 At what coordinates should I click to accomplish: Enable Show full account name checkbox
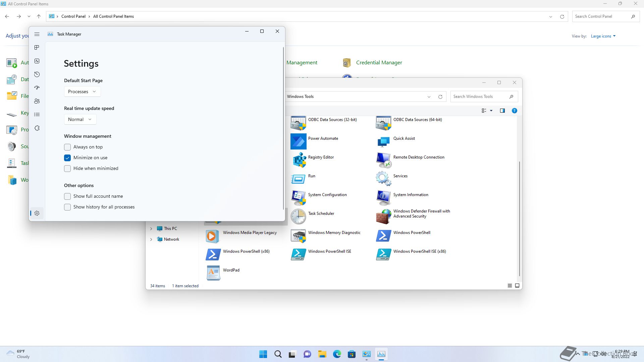[x=67, y=196]
